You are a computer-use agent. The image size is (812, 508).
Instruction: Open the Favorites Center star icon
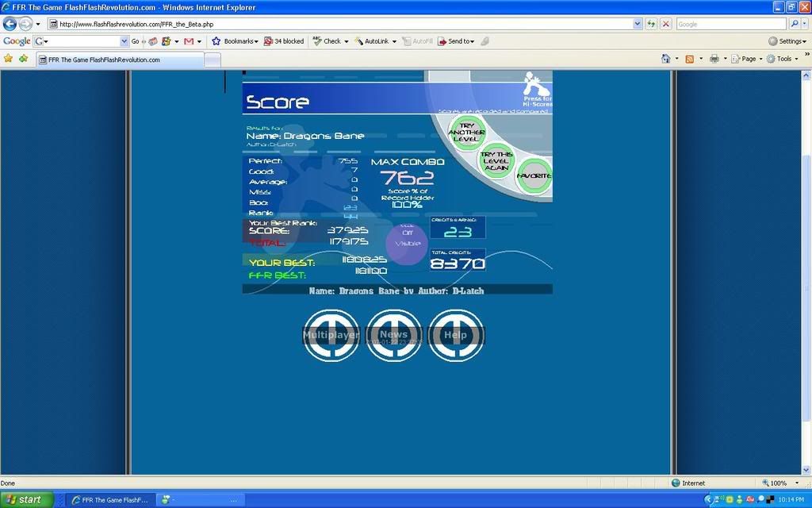9,59
